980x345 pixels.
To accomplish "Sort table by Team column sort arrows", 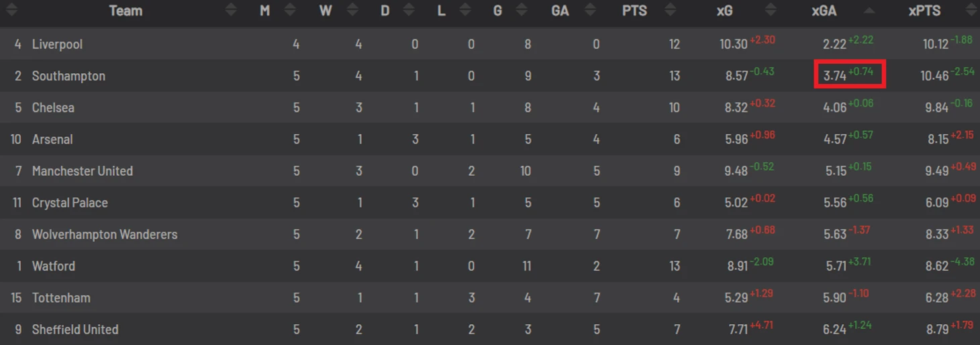I will point(231,11).
